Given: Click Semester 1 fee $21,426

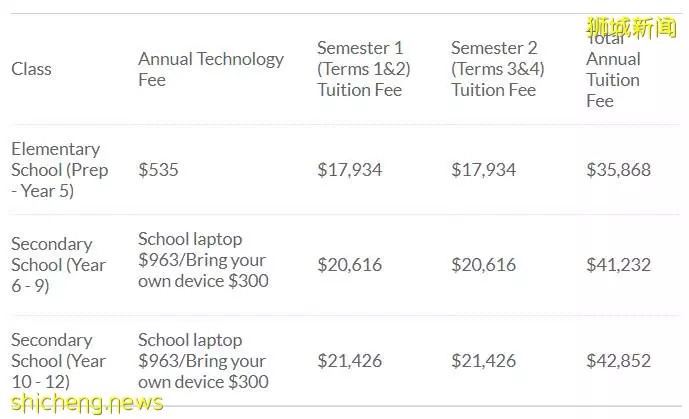Looking at the screenshot, I should (350, 361).
